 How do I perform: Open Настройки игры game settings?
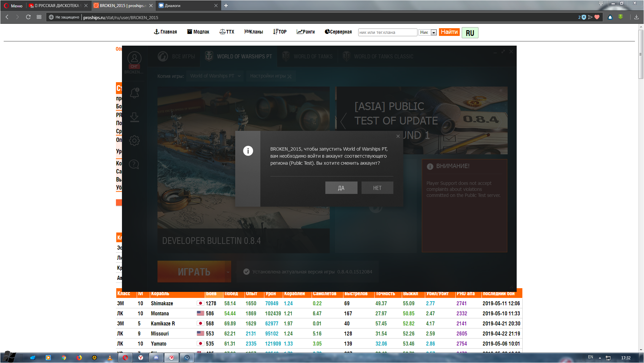coord(271,76)
